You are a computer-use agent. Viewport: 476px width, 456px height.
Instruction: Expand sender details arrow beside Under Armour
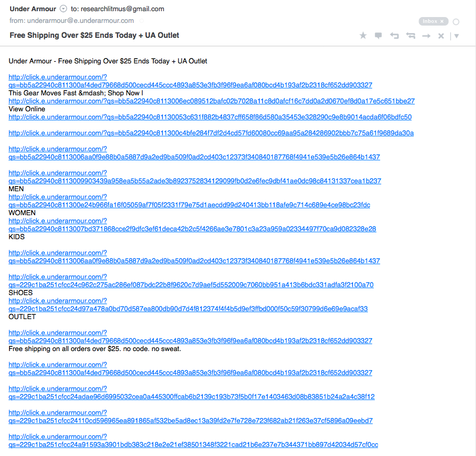(63, 9)
